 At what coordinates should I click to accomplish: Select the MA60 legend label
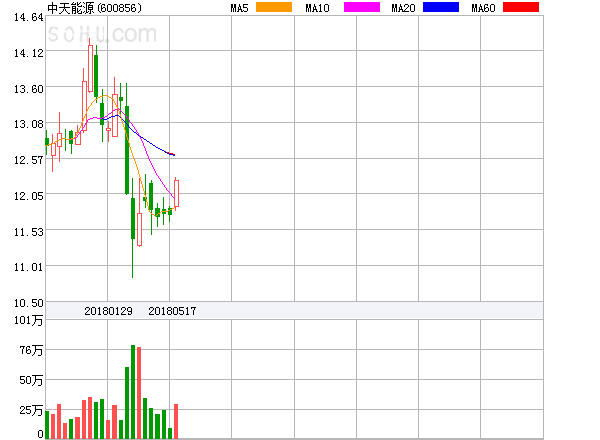tap(483, 8)
